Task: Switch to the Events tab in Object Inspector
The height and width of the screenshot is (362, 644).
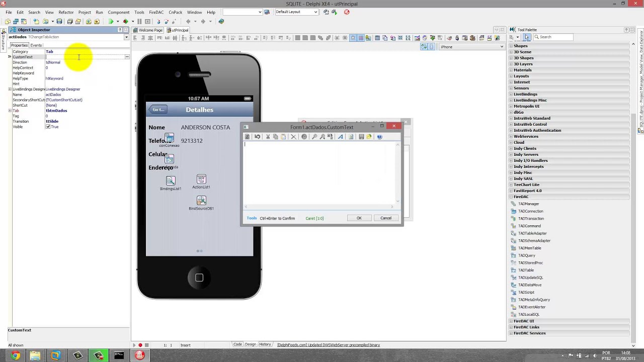Action: tap(36, 45)
